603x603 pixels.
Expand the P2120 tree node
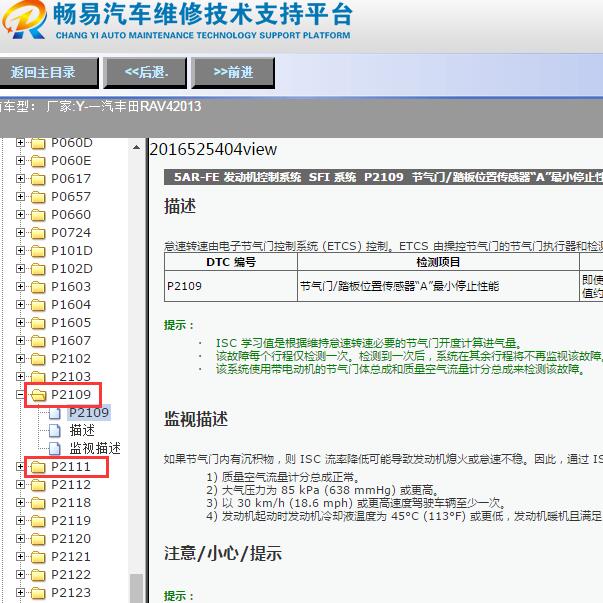(x=20, y=539)
